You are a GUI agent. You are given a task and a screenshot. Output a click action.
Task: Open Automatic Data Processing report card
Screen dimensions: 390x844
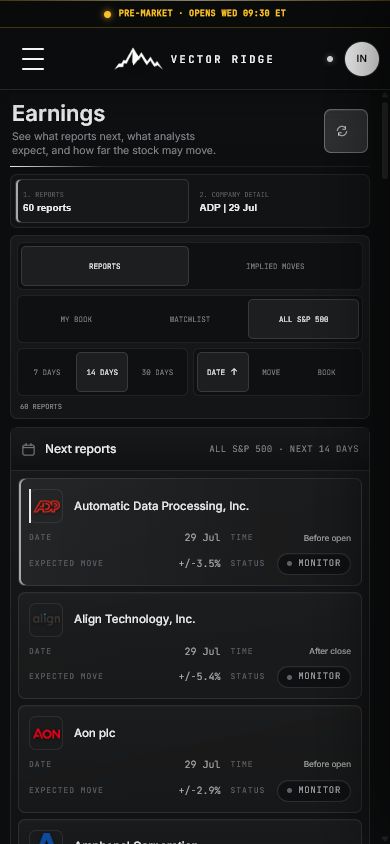pyautogui.click(x=190, y=532)
